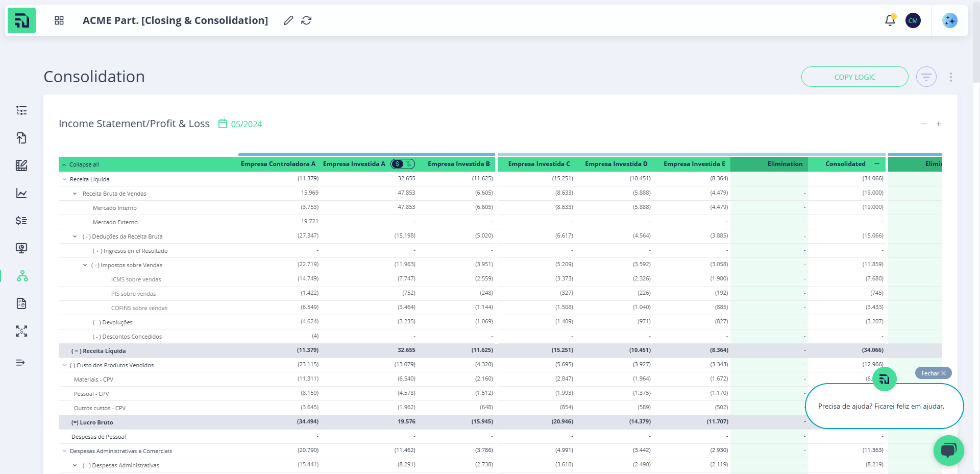Open the apps grid menu
980x474 pixels.
[59, 20]
